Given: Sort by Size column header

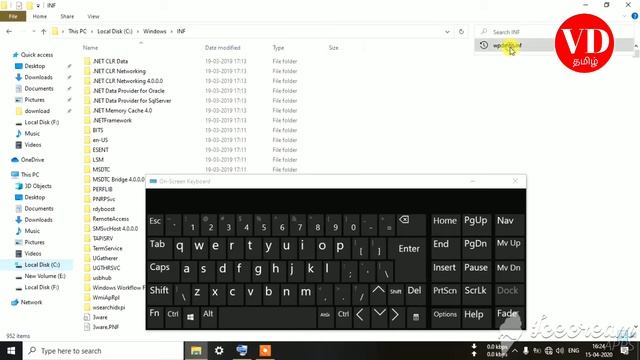Looking at the screenshot, I should coord(333,48).
